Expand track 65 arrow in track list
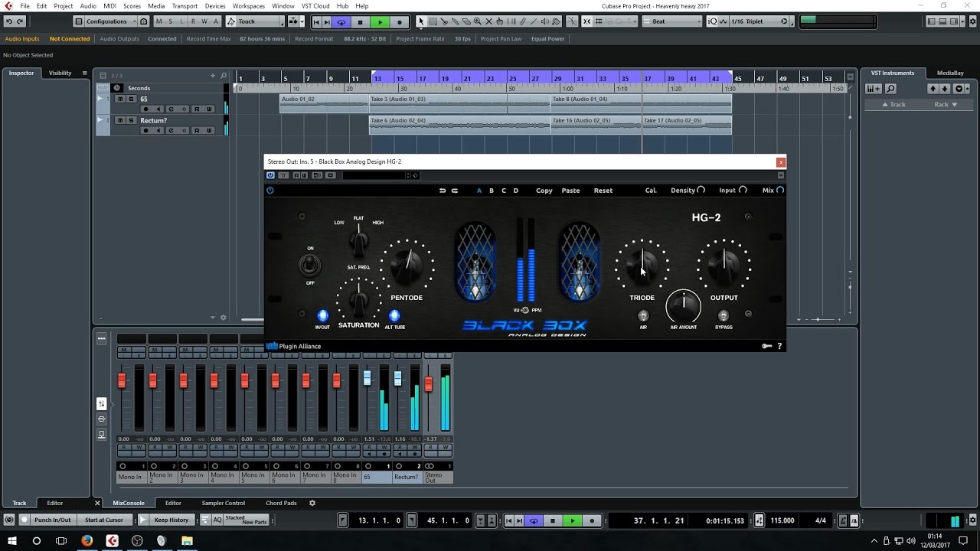 click(100, 99)
